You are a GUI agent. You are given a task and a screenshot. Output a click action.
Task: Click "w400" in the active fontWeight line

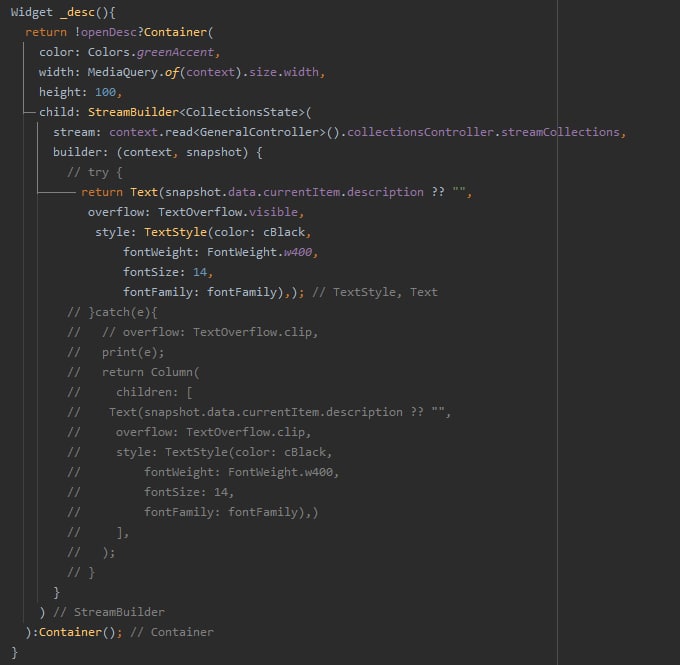point(298,252)
